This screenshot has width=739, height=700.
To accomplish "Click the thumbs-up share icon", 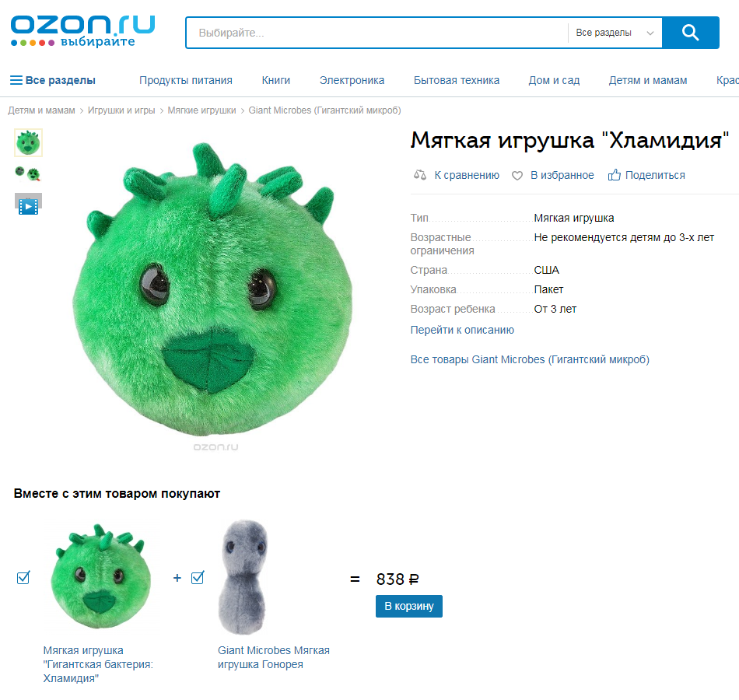I will [x=614, y=175].
